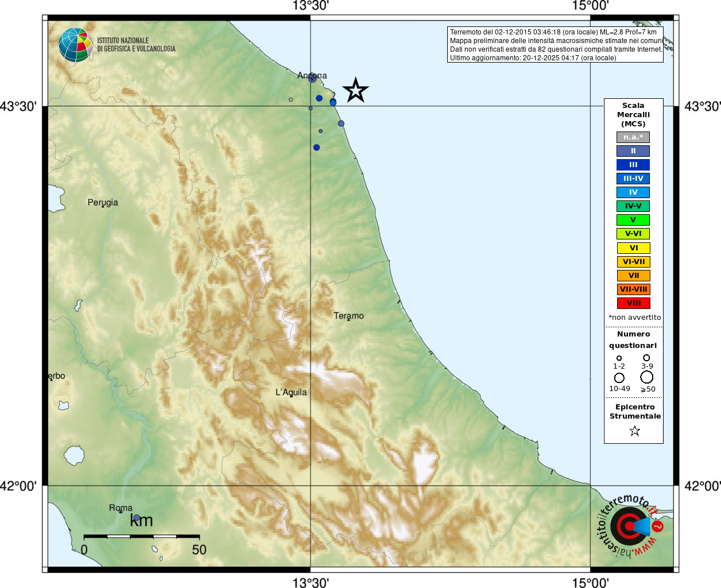The image size is (721, 588).
Task: Click the INGV globe logo
Action: (76, 45)
